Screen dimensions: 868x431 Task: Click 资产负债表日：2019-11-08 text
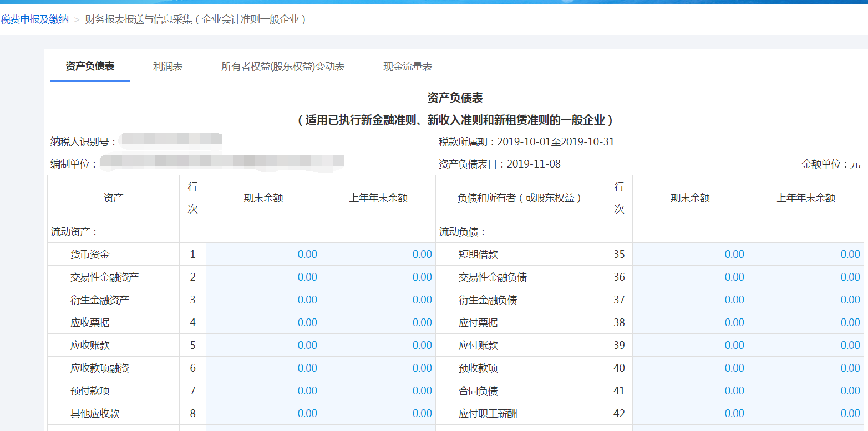tap(500, 164)
